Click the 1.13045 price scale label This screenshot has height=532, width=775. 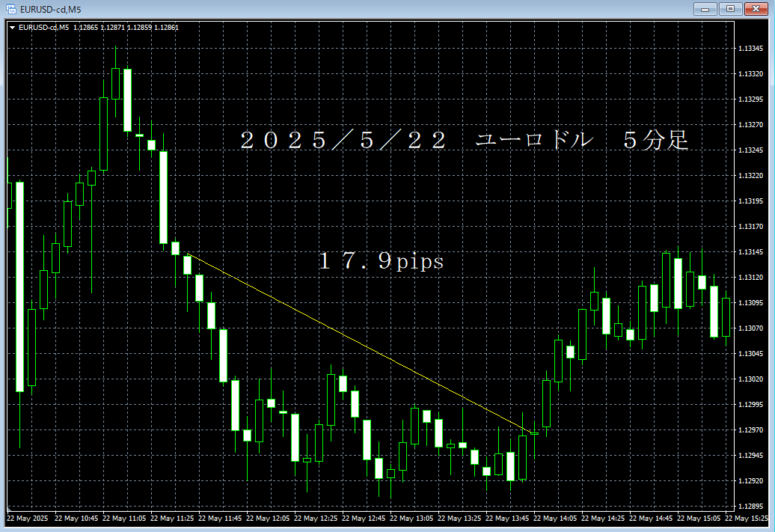tap(750, 353)
